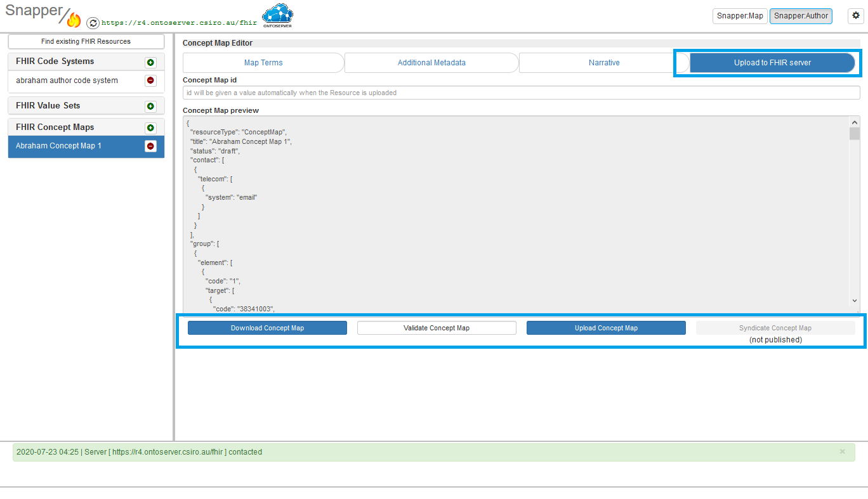The height and width of the screenshot is (499, 868).
Task: Click the FHIR Code Systems header
Action: pos(55,62)
